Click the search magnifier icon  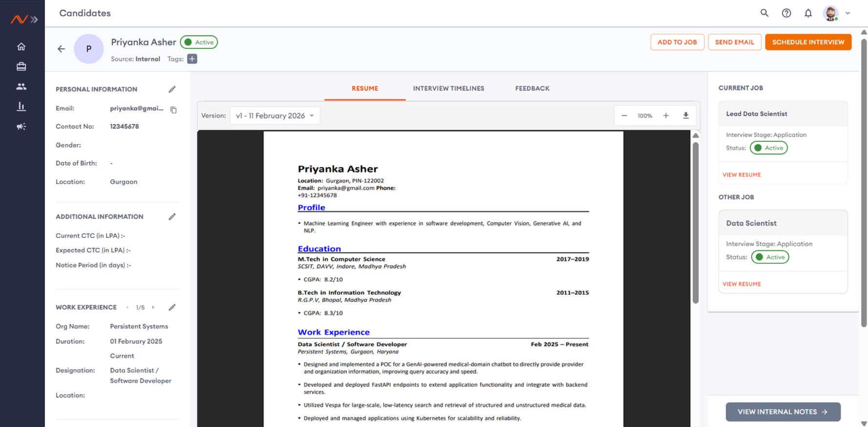click(764, 13)
